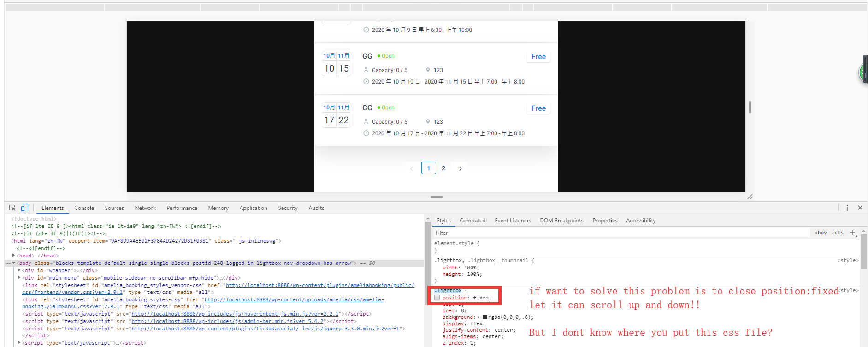Screen dimensions: 868x347
Task: Select the Styles sidebar tab
Action: (443, 221)
